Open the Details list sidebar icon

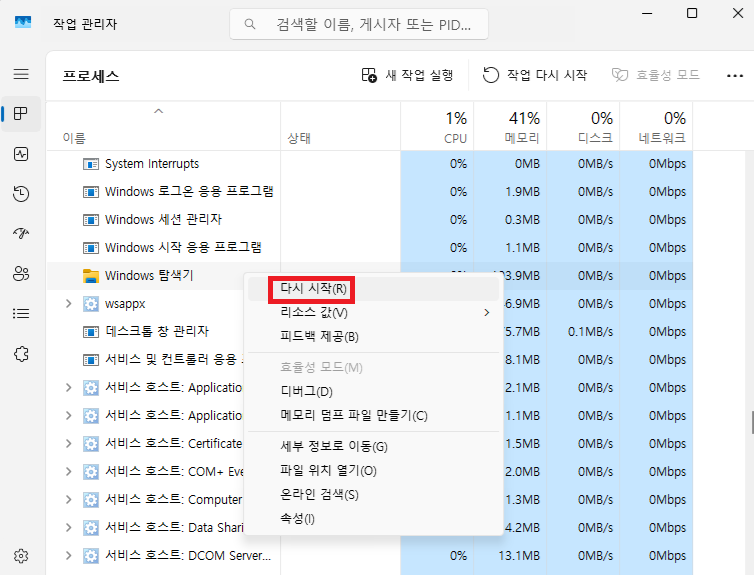pyautogui.click(x=21, y=313)
